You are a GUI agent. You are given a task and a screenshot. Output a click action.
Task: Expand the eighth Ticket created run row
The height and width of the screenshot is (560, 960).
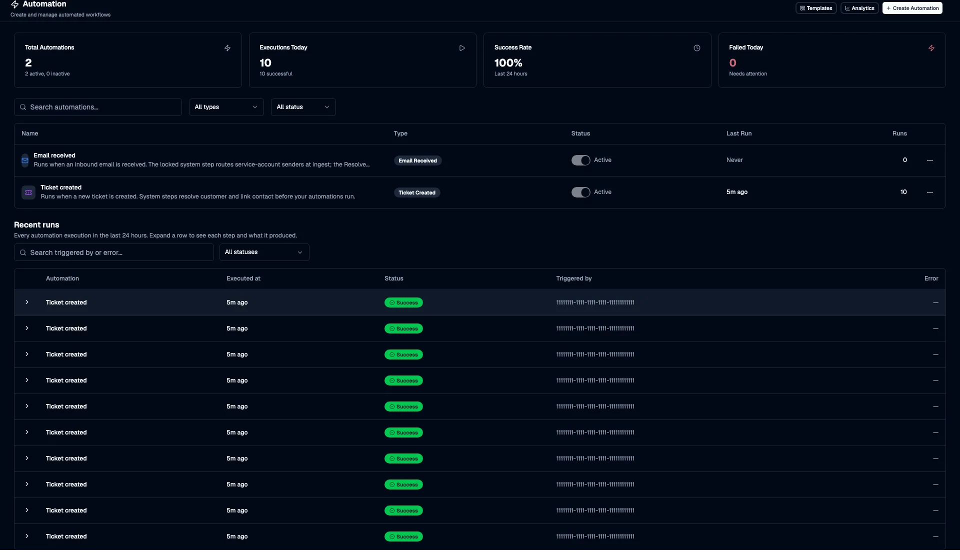point(27,484)
